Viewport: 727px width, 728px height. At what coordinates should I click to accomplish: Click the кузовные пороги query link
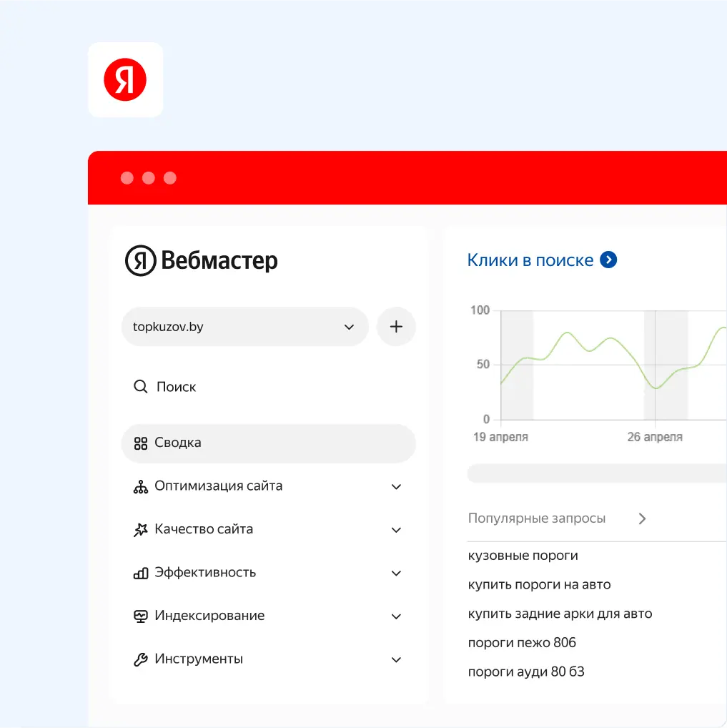523,555
